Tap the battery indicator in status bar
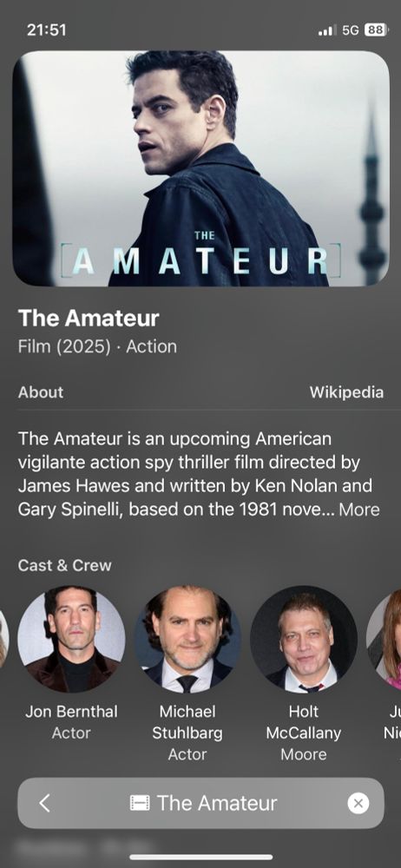 coord(376,30)
